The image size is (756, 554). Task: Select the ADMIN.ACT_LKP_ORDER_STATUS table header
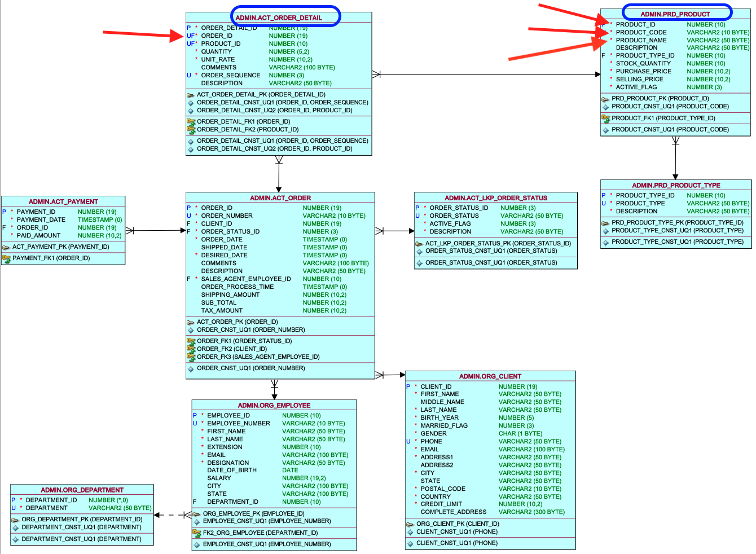click(496, 198)
